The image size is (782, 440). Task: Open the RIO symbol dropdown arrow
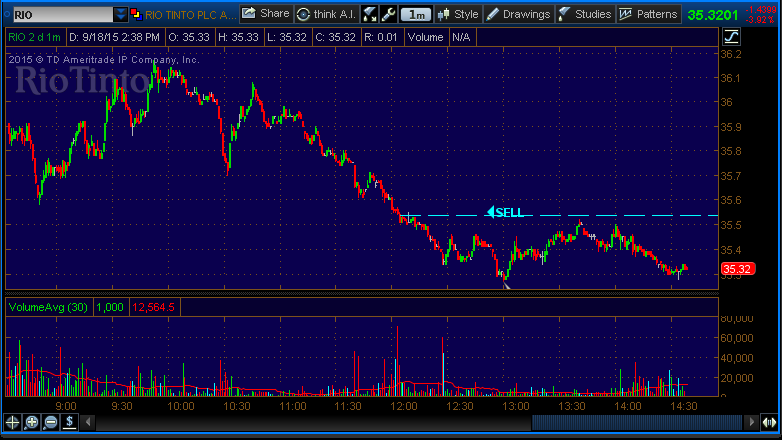click(x=121, y=14)
